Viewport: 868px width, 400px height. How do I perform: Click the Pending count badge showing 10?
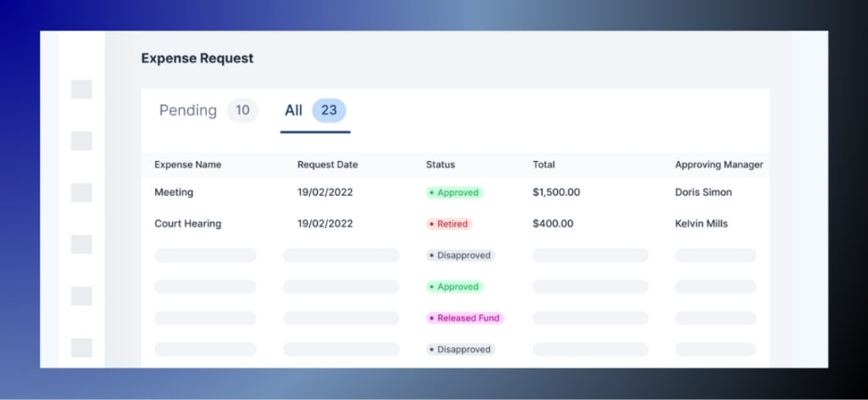pos(242,110)
